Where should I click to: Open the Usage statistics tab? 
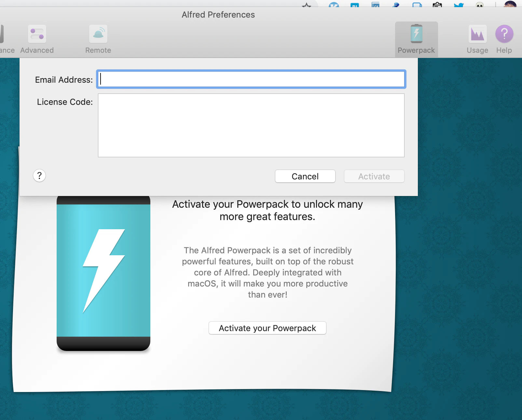[x=477, y=39]
